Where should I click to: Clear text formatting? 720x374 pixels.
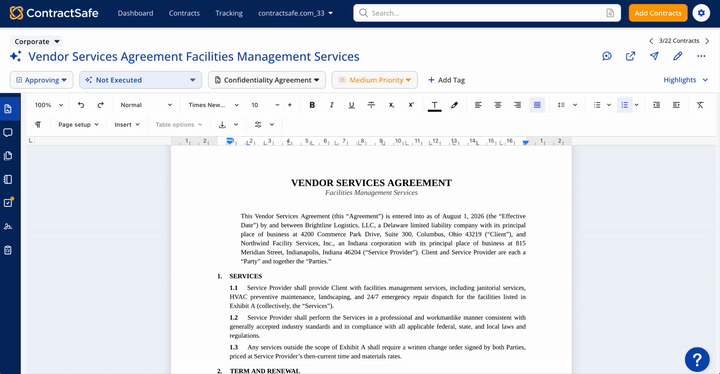pyautogui.click(x=700, y=105)
